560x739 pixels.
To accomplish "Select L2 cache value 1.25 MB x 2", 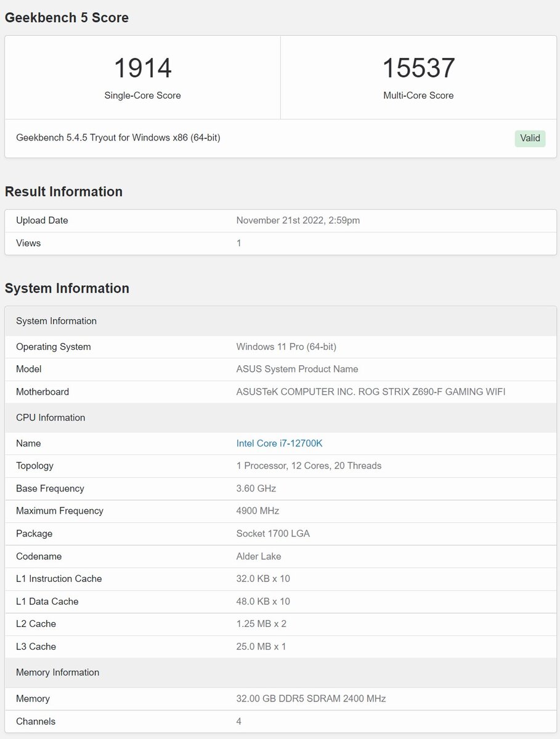I will 261,624.
